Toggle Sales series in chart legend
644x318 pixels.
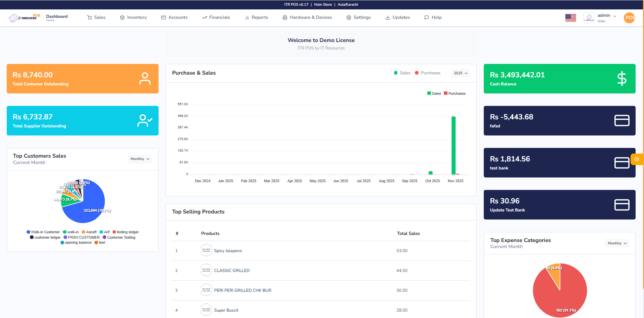434,93
